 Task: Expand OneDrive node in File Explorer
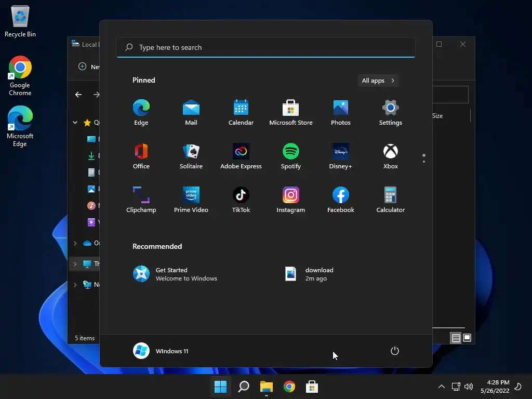click(75, 243)
